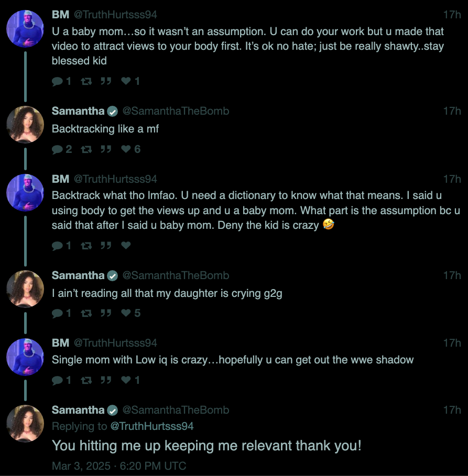Click the 17h timestamp on the top tweet
Image resolution: width=468 pixels, height=476 pixels.
pos(452,15)
